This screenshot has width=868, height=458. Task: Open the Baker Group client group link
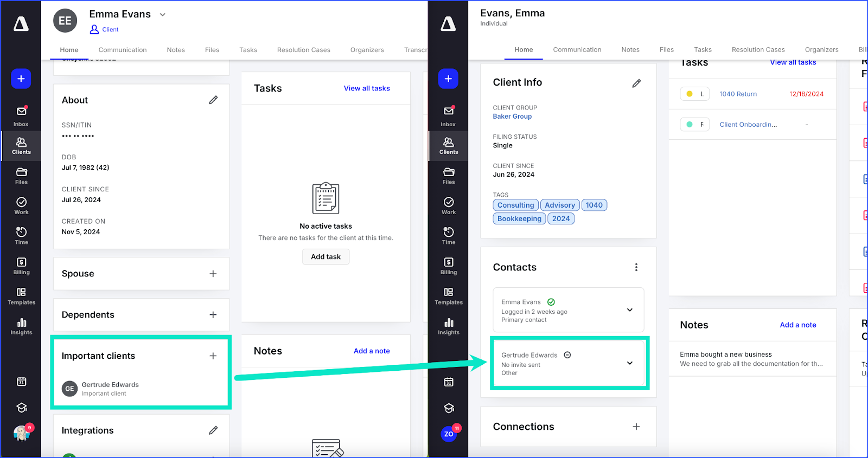[512, 117]
